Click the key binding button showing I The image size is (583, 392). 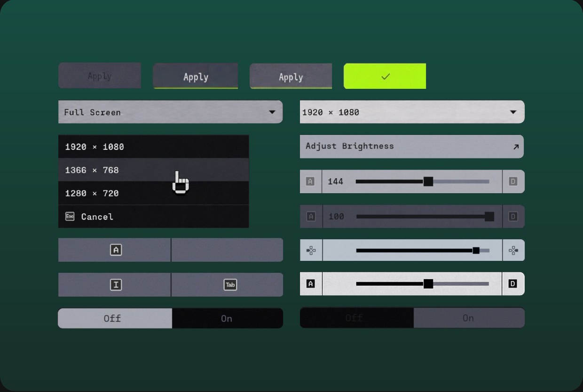[x=114, y=285]
